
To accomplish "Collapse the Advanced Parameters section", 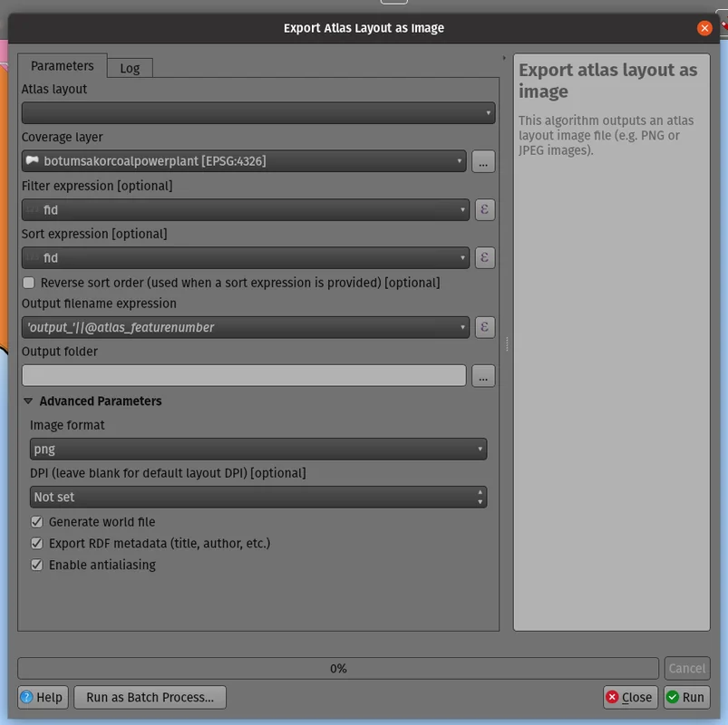I will pos(28,401).
